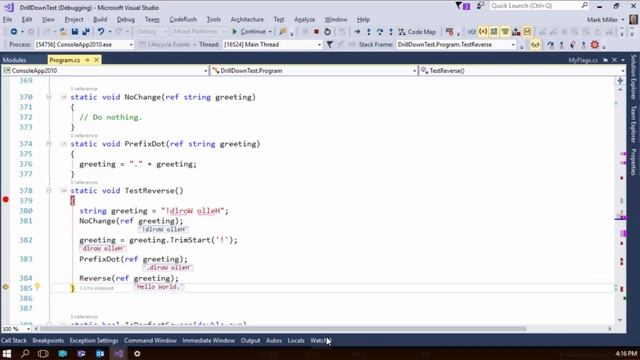The width and height of the screenshot is (640, 360).
Task: Click the Undo icon
Action: (x=100, y=31)
